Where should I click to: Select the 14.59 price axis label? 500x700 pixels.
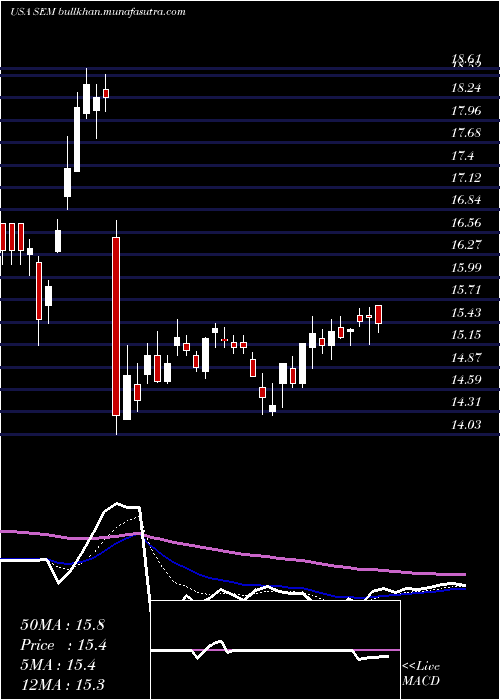[x=466, y=379]
